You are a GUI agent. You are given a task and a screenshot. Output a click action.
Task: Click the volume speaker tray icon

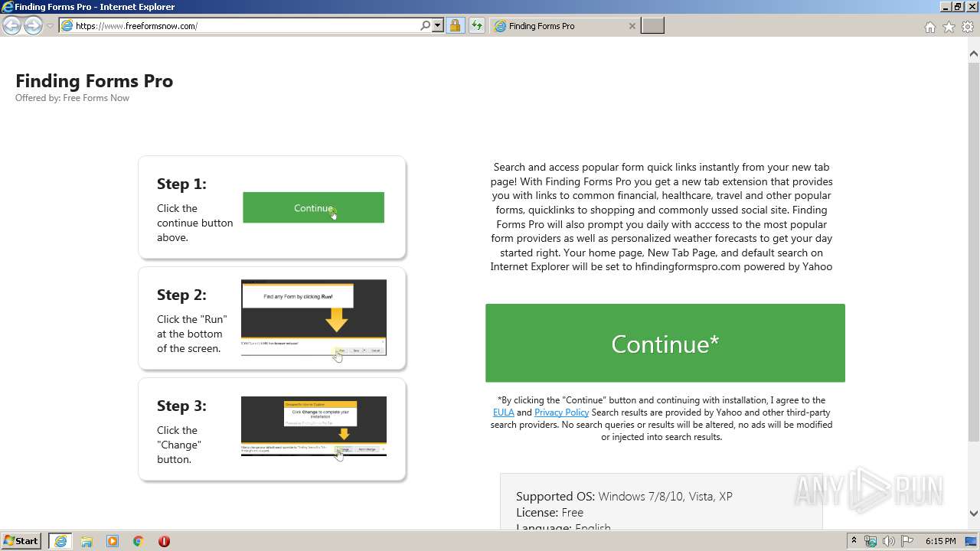pyautogui.click(x=889, y=541)
